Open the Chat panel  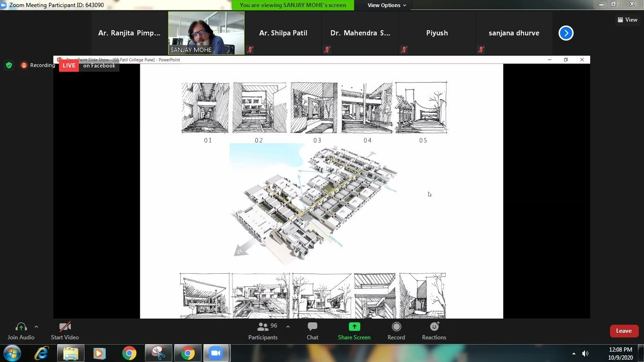(x=313, y=331)
